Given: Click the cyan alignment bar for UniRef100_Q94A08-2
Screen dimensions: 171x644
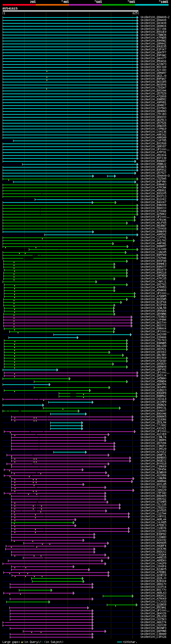Looking at the screenshot, I should [x=70, y=17].
